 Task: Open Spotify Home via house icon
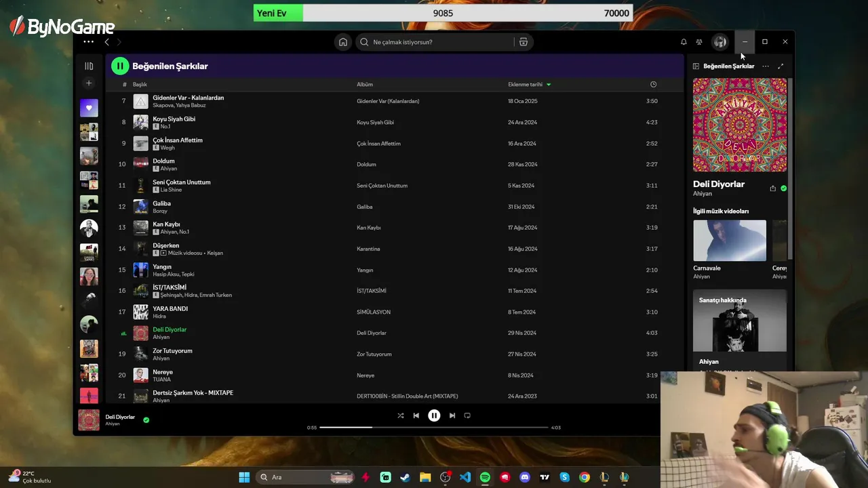tap(343, 42)
